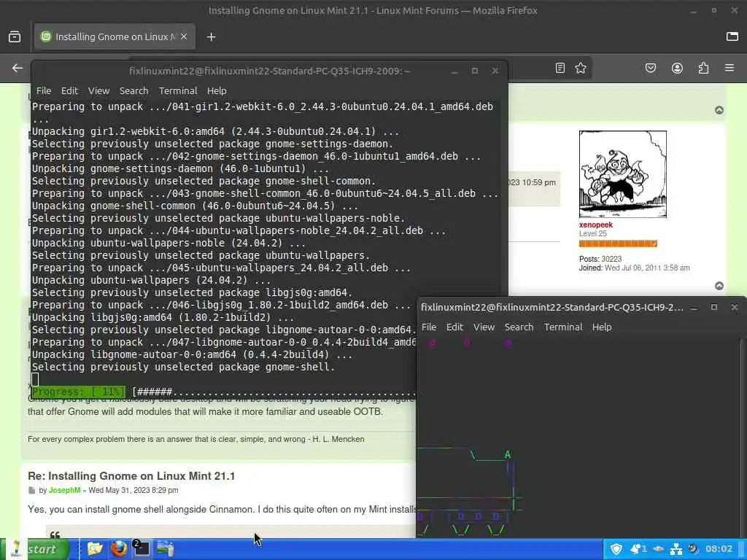Click the system clock showing 08:02
The height and width of the screenshot is (560, 747).
[x=719, y=549]
